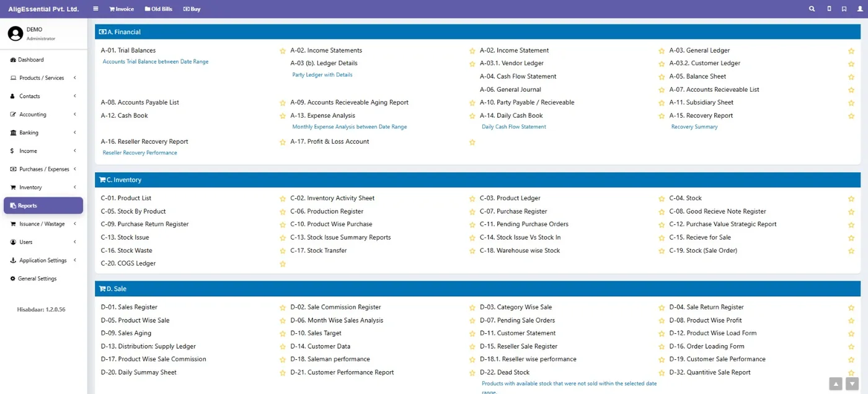Star the C-18. Warehouse wise Stock report
The image size is (868, 394).
(662, 251)
